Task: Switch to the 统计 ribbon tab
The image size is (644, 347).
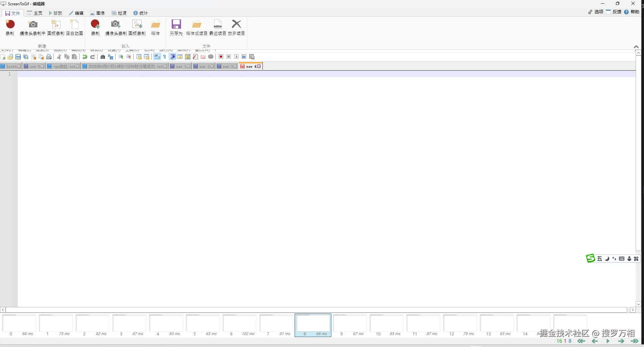Action: [140, 13]
